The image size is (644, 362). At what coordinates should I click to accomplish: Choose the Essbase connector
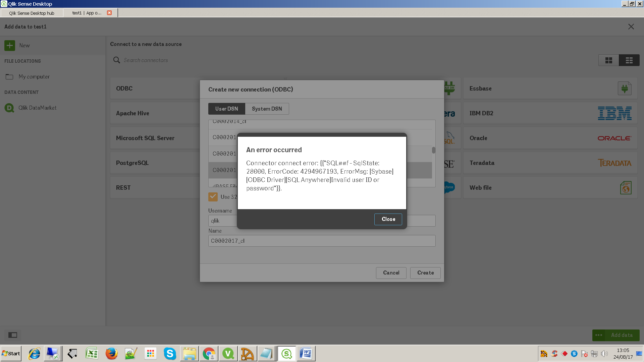[x=550, y=88]
